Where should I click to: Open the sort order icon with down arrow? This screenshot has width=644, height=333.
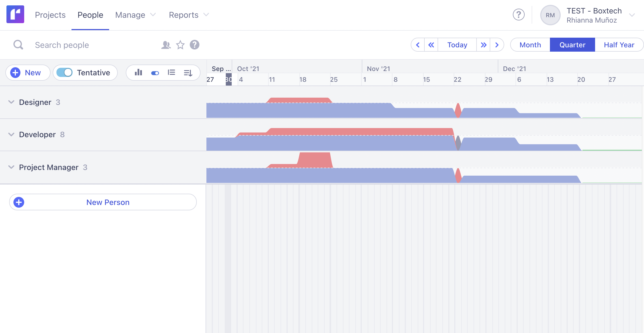188,72
